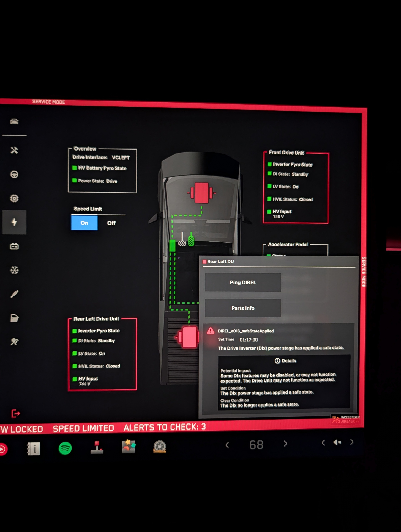This screenshot has width=401, height=532.
Task: Open the seatbelt airbag safety section
Action: click(x=14, y=341)
